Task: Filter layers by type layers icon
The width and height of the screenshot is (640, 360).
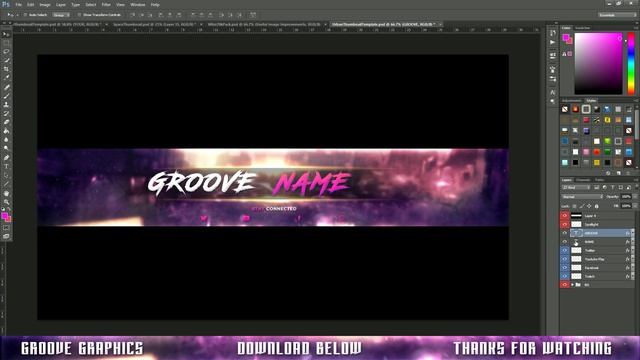Action: coord(612,187)
